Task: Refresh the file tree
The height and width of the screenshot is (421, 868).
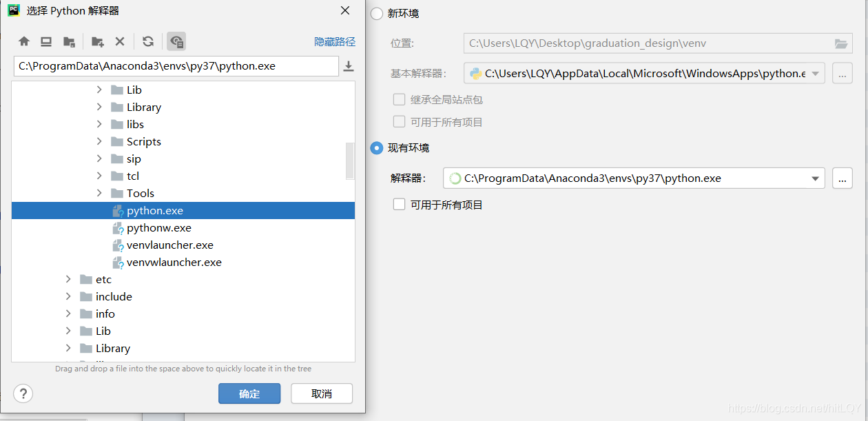Action: click(148, 41)
